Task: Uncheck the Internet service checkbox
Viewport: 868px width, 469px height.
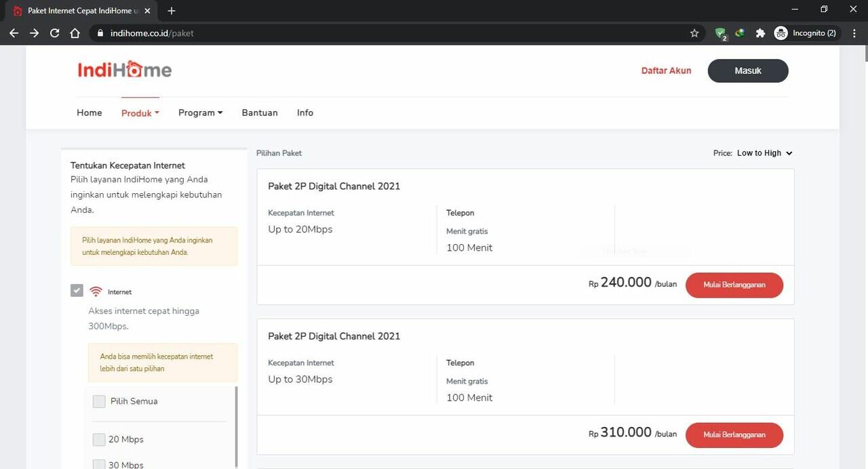Action: [77, 291]
